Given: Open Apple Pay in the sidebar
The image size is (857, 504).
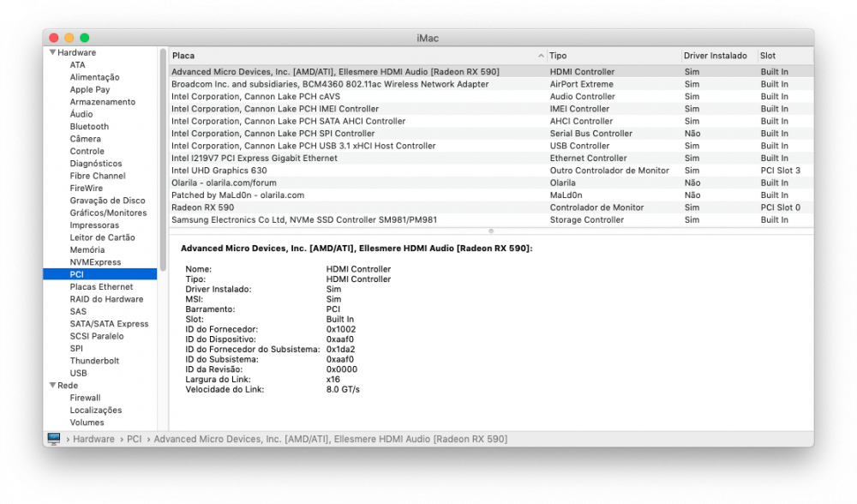Looking at the screenshot, I should [x=90, y=90].
